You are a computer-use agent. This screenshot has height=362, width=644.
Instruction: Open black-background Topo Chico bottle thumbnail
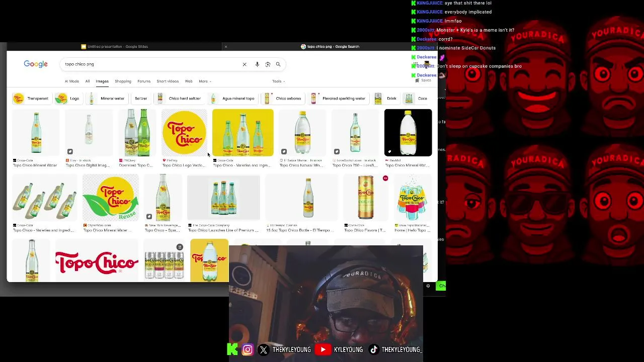(x=408, y=133)
